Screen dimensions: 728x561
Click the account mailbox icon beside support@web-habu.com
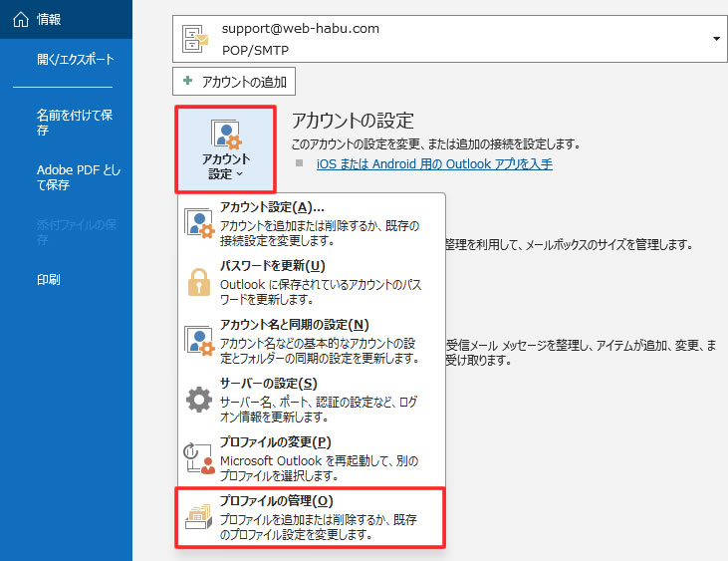(196, 39)
